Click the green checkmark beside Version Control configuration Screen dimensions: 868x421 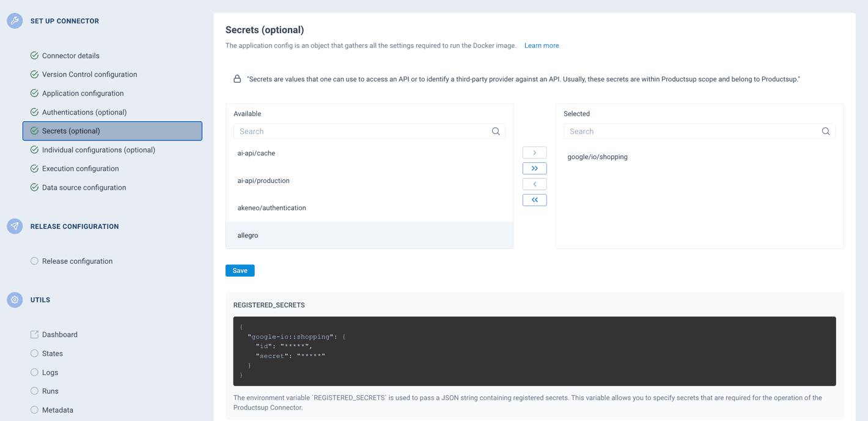[x=34, y=74]
